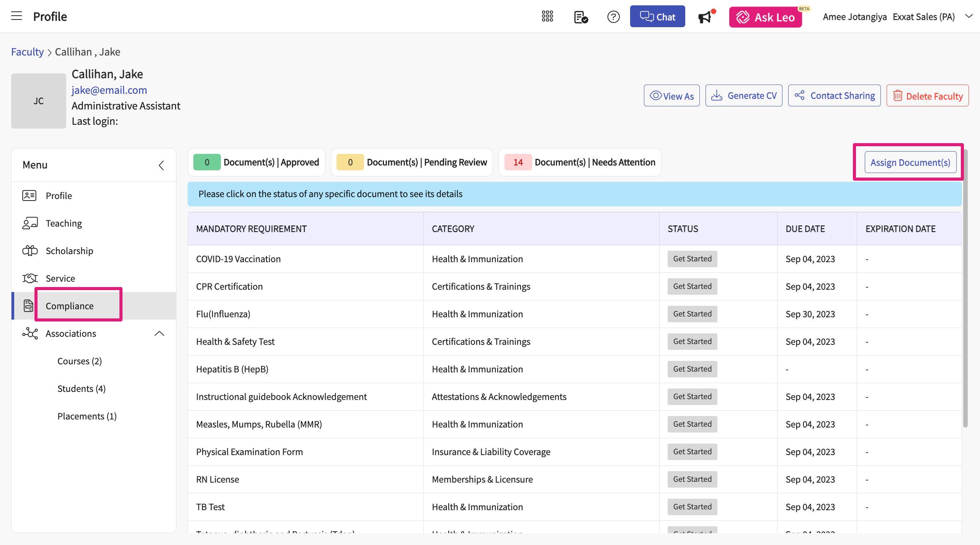
Task: Click View As eye button
Action: pos(672,96)
